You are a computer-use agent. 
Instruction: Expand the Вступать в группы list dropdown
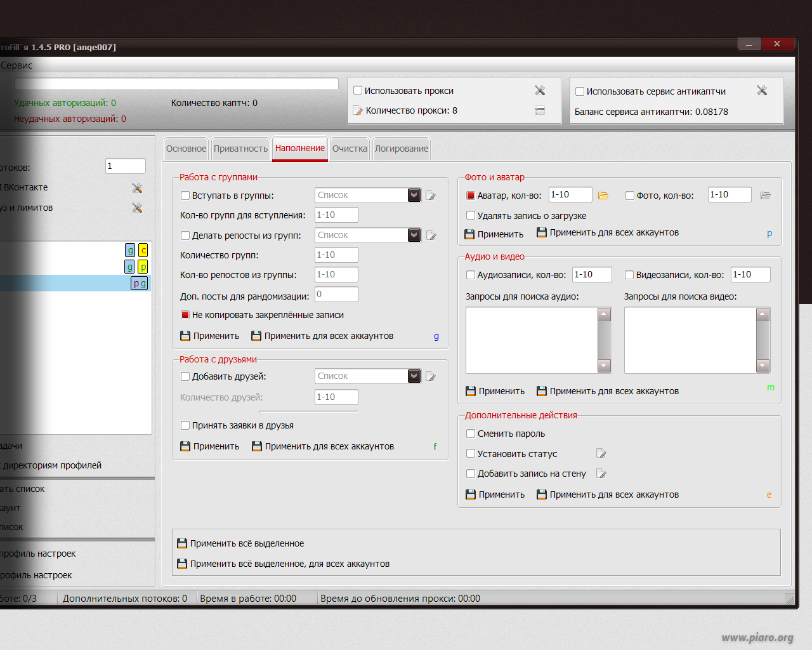[x=414, y=195]
